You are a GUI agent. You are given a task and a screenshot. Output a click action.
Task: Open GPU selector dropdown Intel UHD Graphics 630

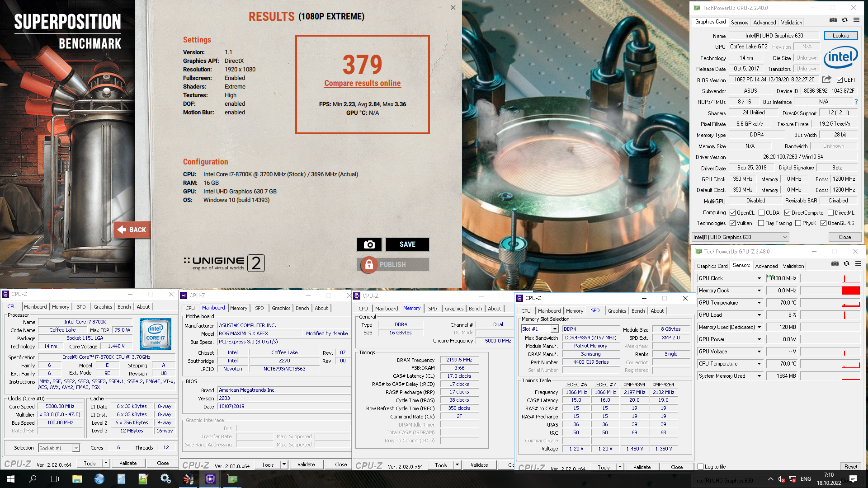pos(741,237)
